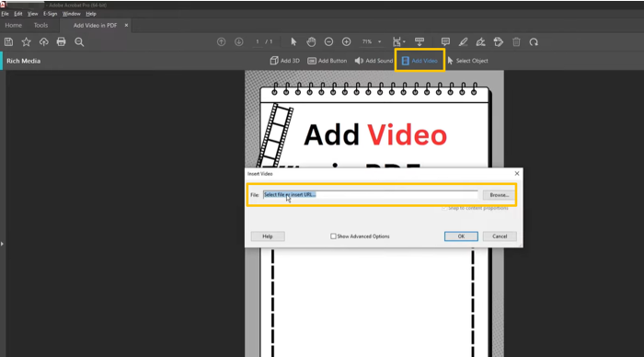Delete using the trash icon
Image resolution: width=644 pixels, height=357 pixels.
[x=516, y=42]
